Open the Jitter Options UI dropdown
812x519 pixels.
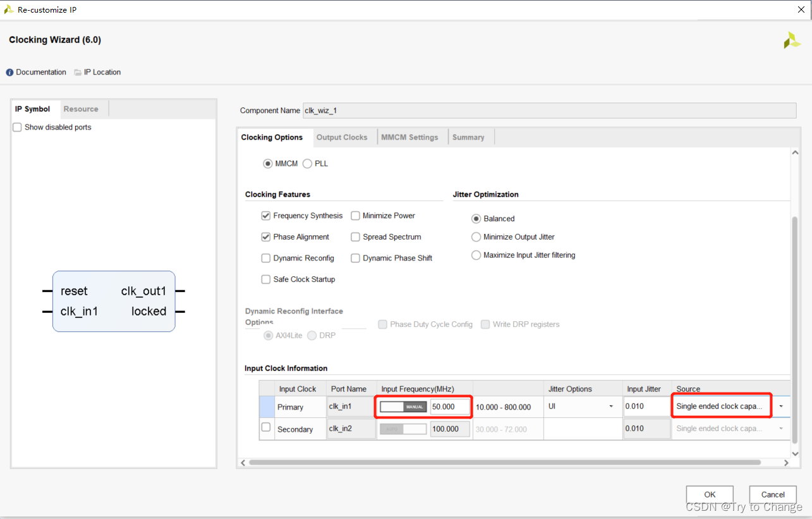[610, 406]
